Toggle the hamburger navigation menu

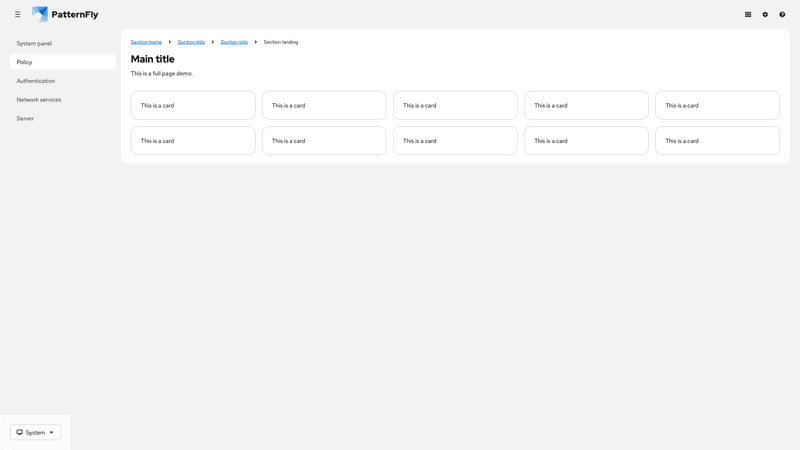[x=17, y=15]
